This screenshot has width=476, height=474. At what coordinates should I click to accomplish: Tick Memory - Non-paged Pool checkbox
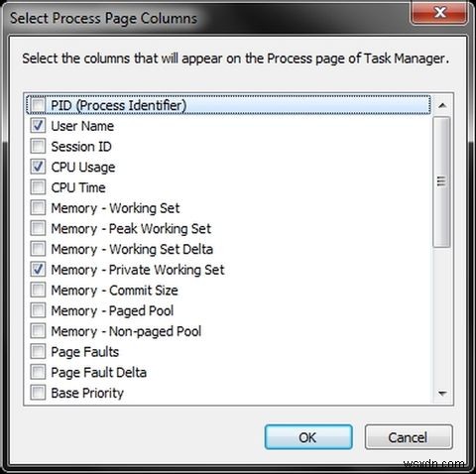pos(38,331)
